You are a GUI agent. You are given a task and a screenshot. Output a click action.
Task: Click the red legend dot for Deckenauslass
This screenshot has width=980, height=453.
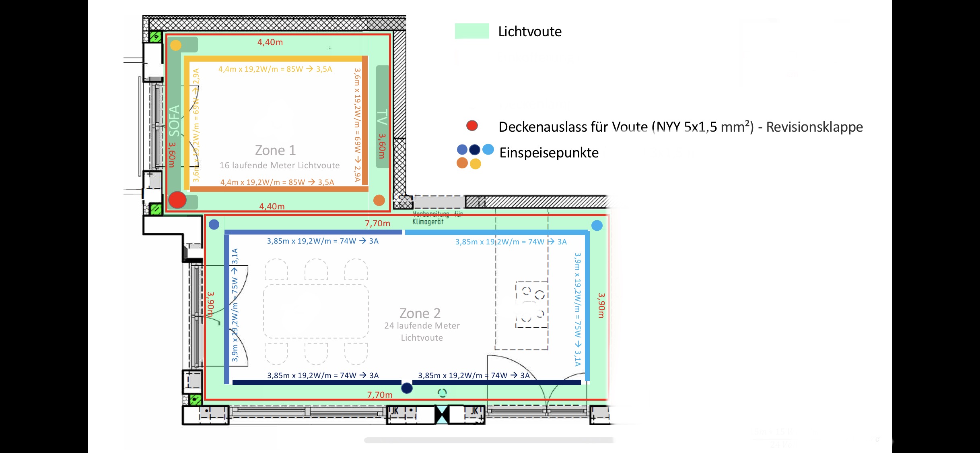[472, 126]
